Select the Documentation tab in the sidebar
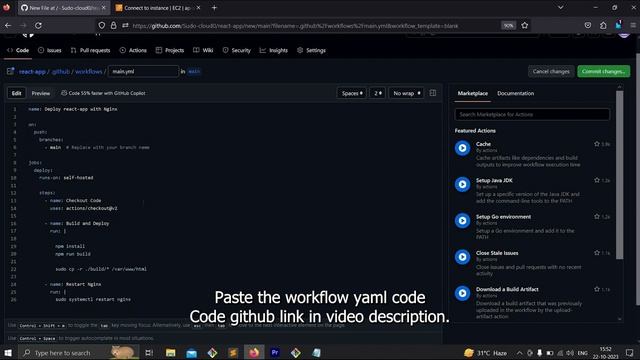The height and width of the screenshot is (360, 640). tap(516, 93)
